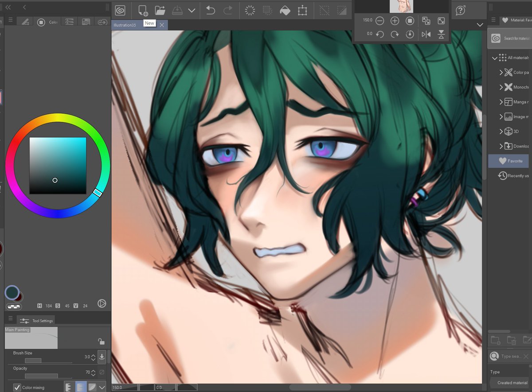The height and width of the screenshot is (392, 532).
Task: Flip the canvas vertically in the Navigator
Action: (441, 34)
